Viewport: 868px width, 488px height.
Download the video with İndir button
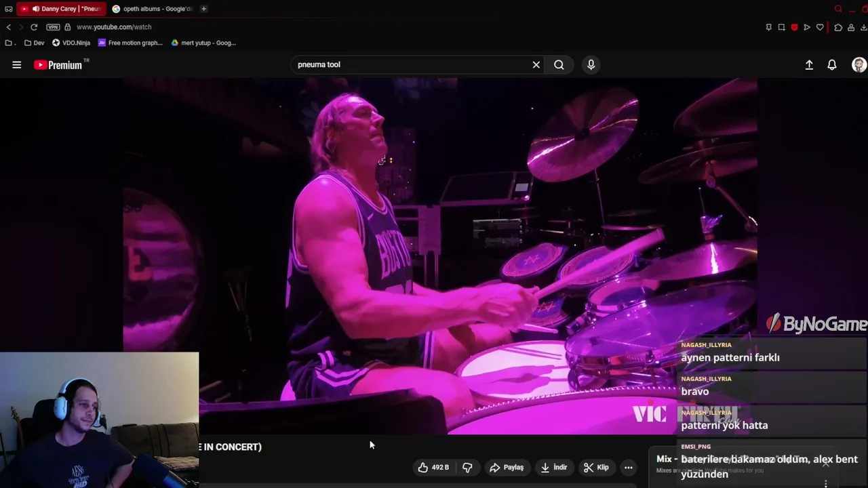pyautogui.click(x=554, y=467)
